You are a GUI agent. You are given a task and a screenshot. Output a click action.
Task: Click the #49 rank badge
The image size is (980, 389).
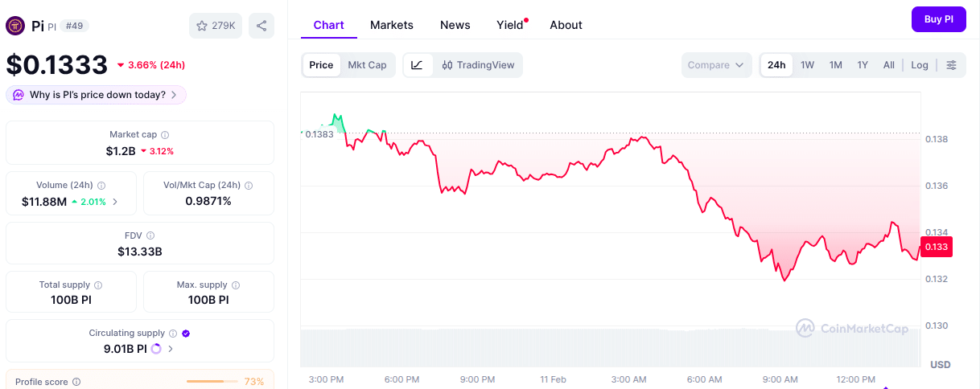pyautogui.click(x=74, y=26)
